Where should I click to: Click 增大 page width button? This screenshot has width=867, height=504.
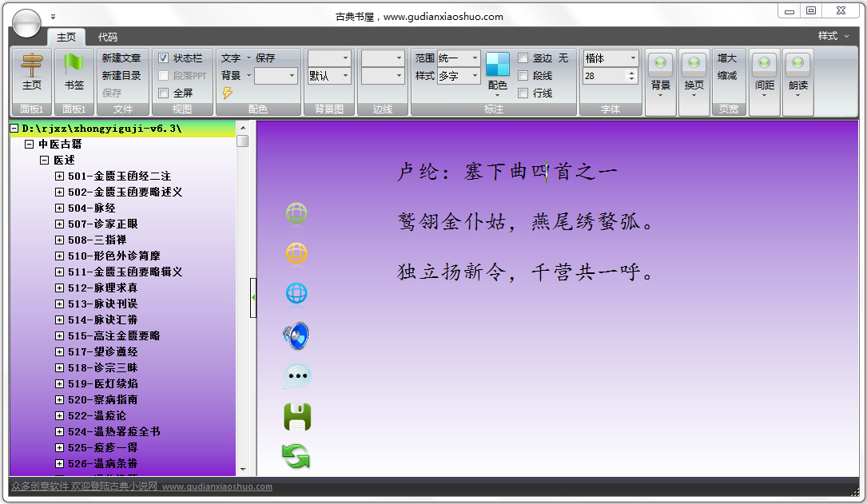click(727, 58)
